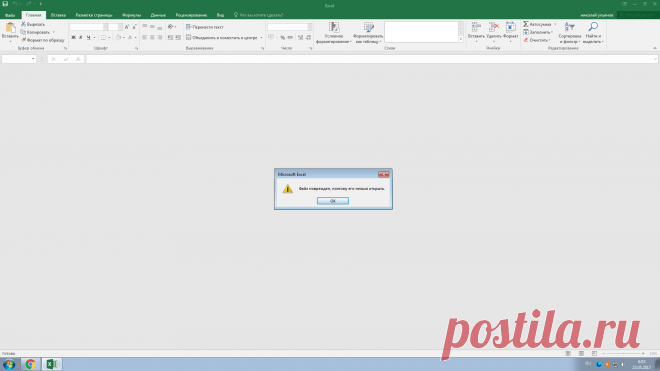This screenshot has height=371, width=660.
Task: Open the Formulas (Формулы) ribbon tab
Action: (131, 15)
